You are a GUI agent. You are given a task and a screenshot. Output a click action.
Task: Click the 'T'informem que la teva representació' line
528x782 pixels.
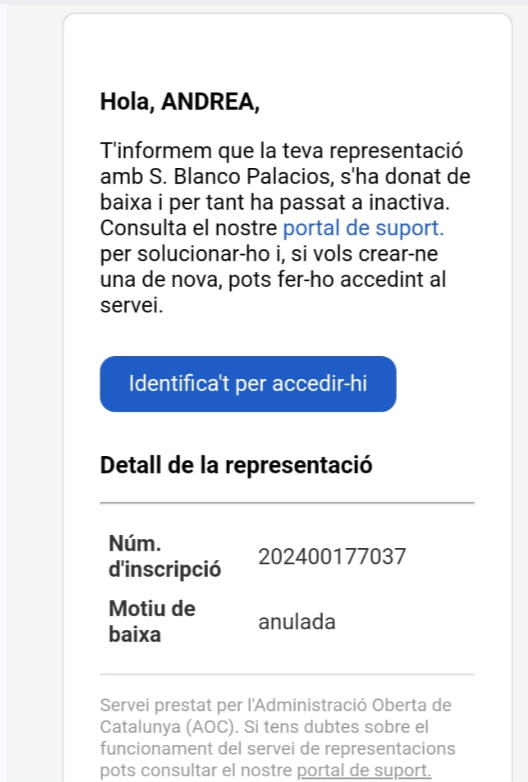(x=282, y=151)
